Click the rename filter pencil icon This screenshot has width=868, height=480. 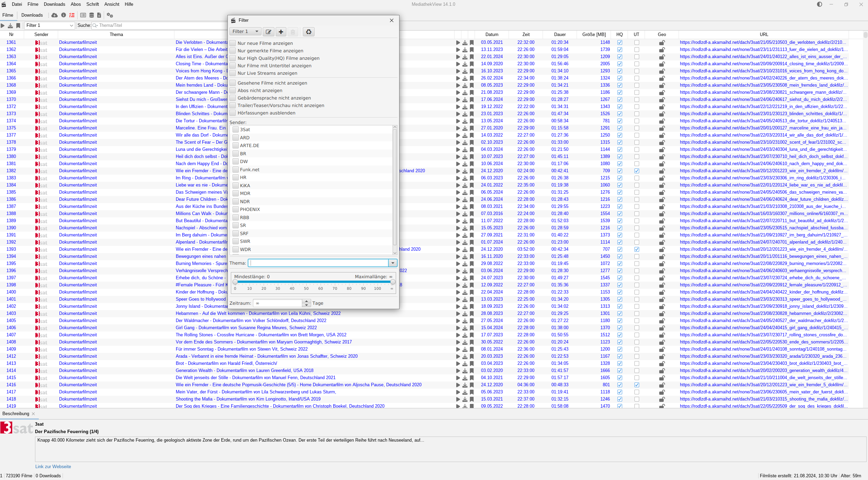point(268,32)
